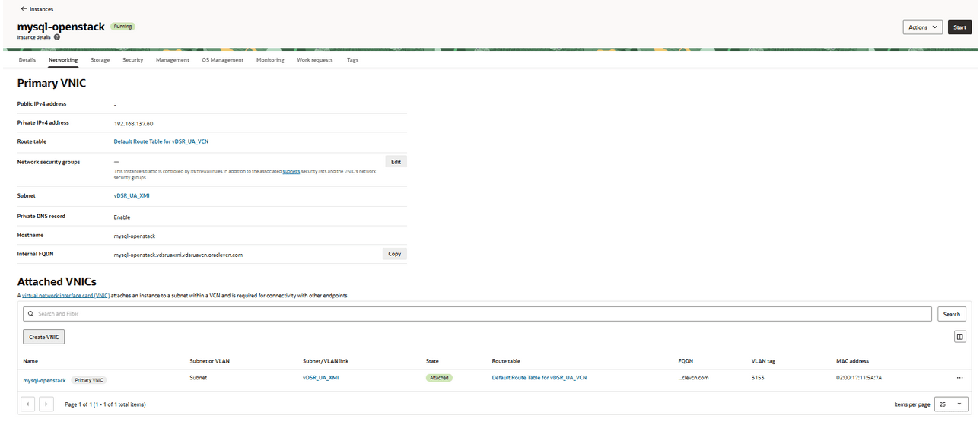Viewport: 980px width, 425px height.
Task: Click Create VNIC button
Action: (43, 337)
